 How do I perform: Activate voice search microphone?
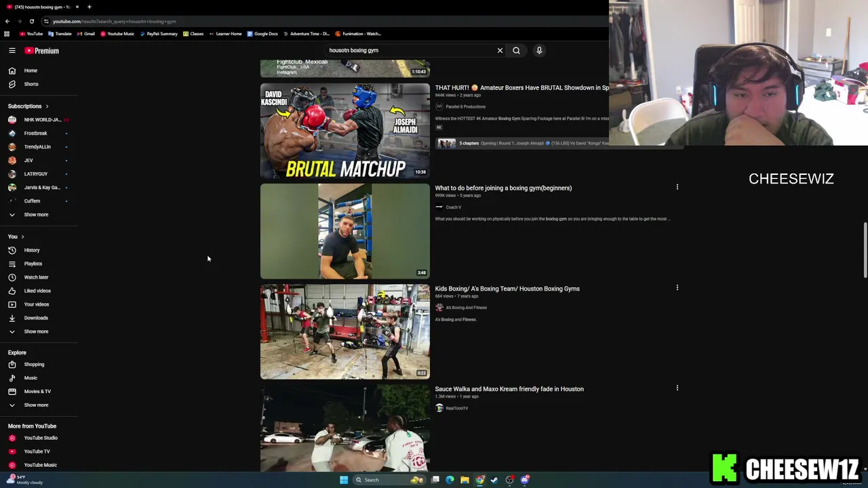pos(539,50)
